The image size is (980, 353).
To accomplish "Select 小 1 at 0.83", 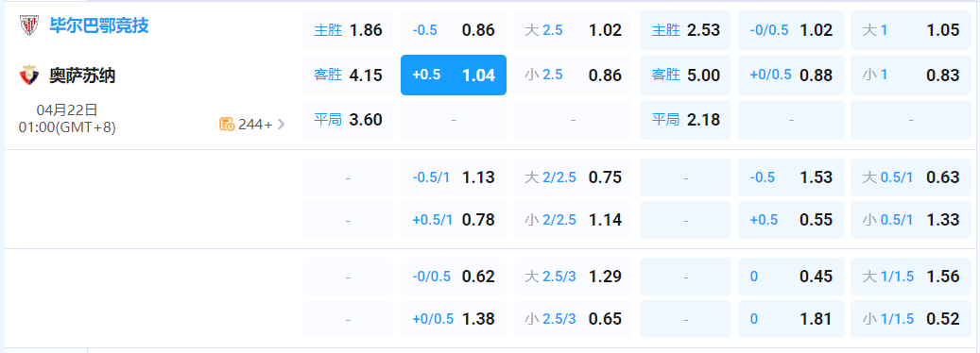I will (911, 75).
